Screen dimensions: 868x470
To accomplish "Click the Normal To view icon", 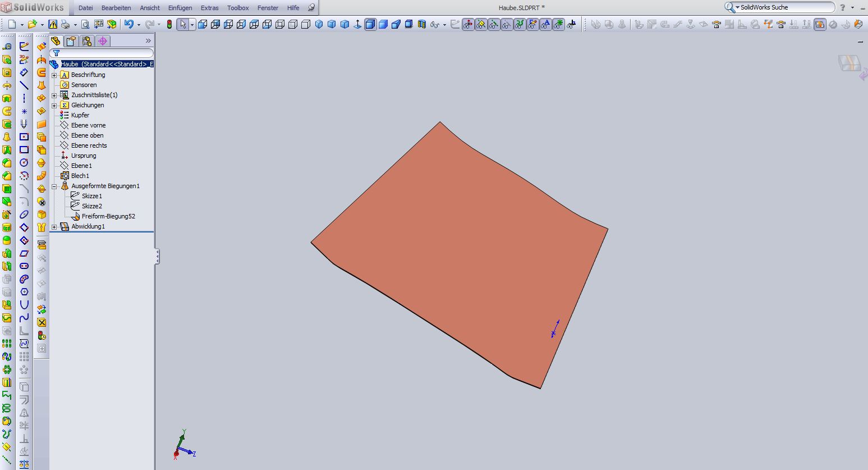I will pyautogui.click(x=357, y=24).
